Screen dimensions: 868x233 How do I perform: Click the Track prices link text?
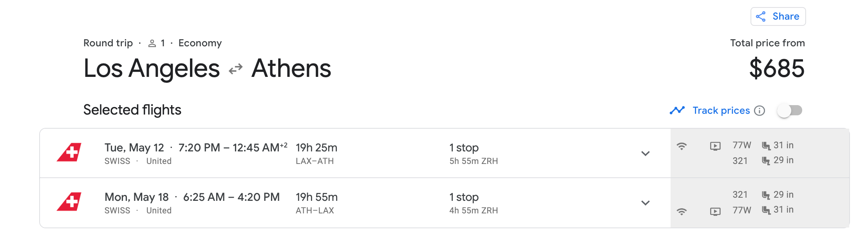(721, 111)
